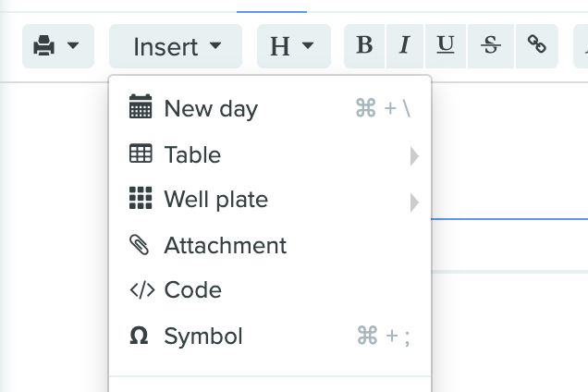The width and height of the screenshot is (588, 392).
Task: Apply strikethrough formatting
Action: [x=491, y=46]
